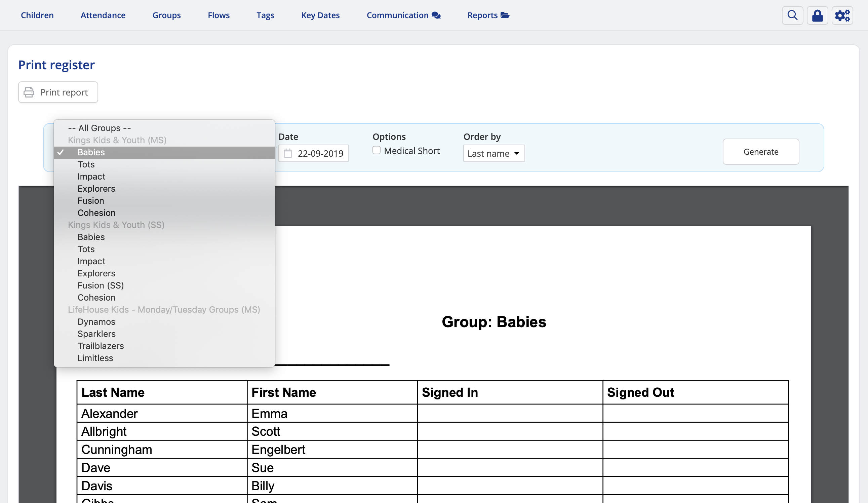Open the Tags menu
Image resolution: width=868 pixels, height=503 pixels.
tap(265, 15)
